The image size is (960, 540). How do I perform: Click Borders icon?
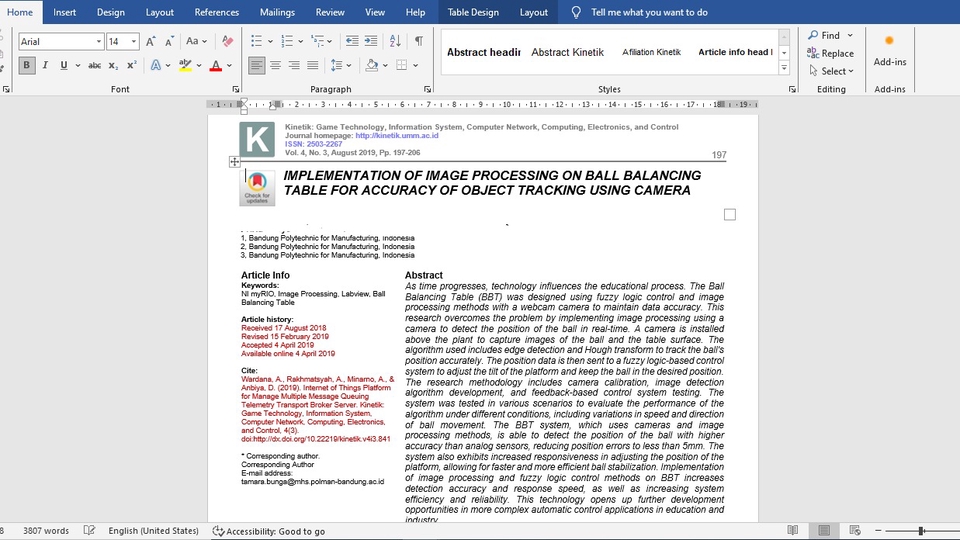click(x=402, y=65)
